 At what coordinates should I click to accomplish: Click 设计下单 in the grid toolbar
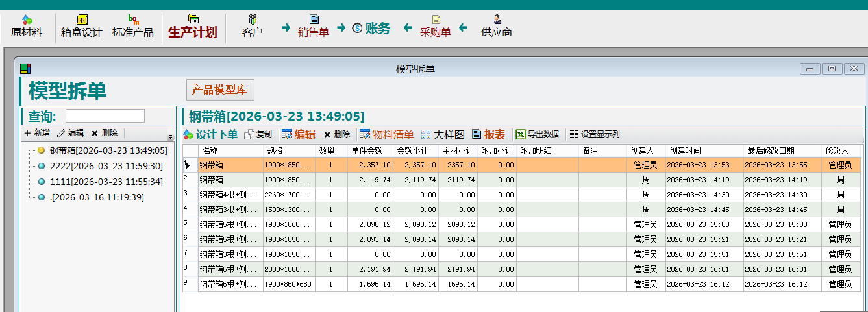[210, 134]
